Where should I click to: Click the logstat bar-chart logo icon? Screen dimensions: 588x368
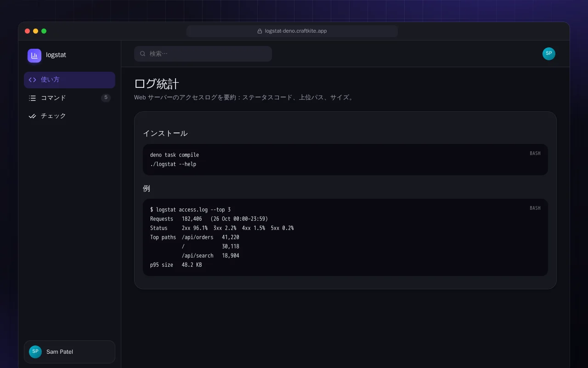[34, 56]
